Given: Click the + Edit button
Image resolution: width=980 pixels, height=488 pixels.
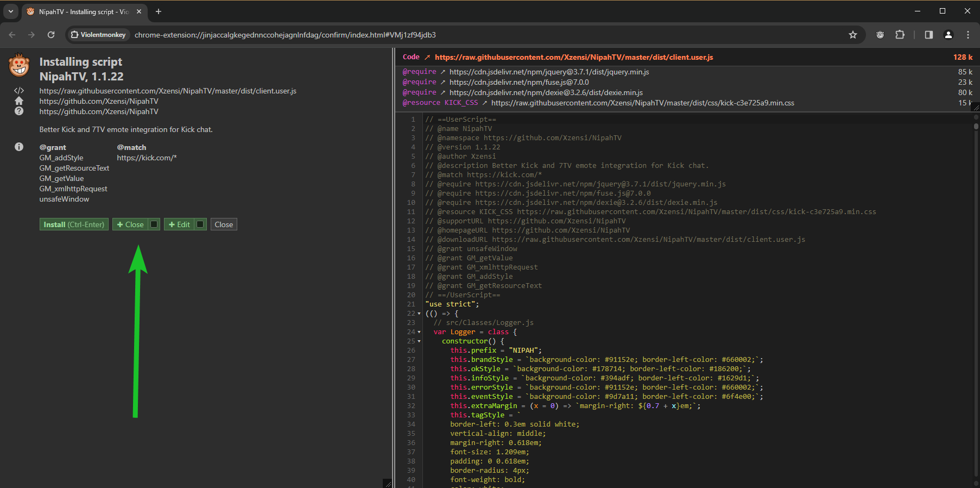Looking at the screenshot, I should pos(179,224).
